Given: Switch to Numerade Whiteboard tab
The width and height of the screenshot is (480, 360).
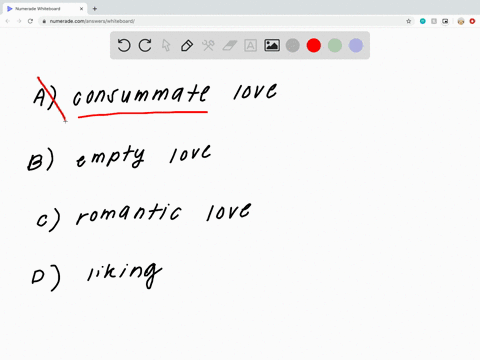Looking at the screenshot, I should click(45, 9).
